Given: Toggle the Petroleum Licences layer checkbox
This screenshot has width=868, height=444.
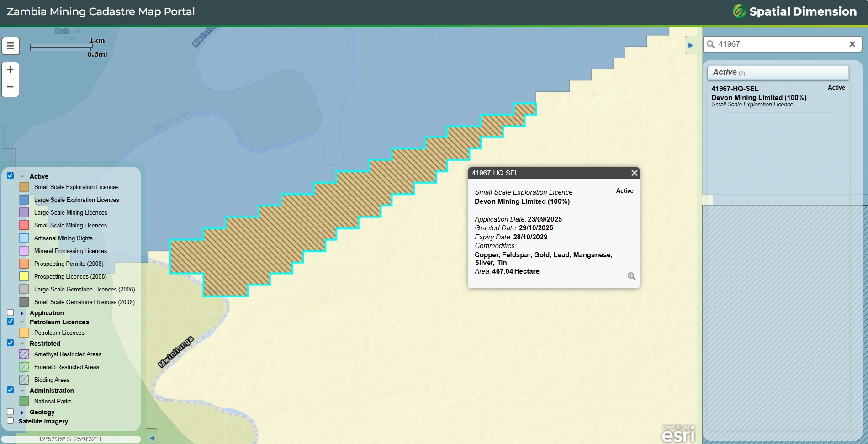Looking at the screenshot, I should pyautogui.click(x=10, y=322).
